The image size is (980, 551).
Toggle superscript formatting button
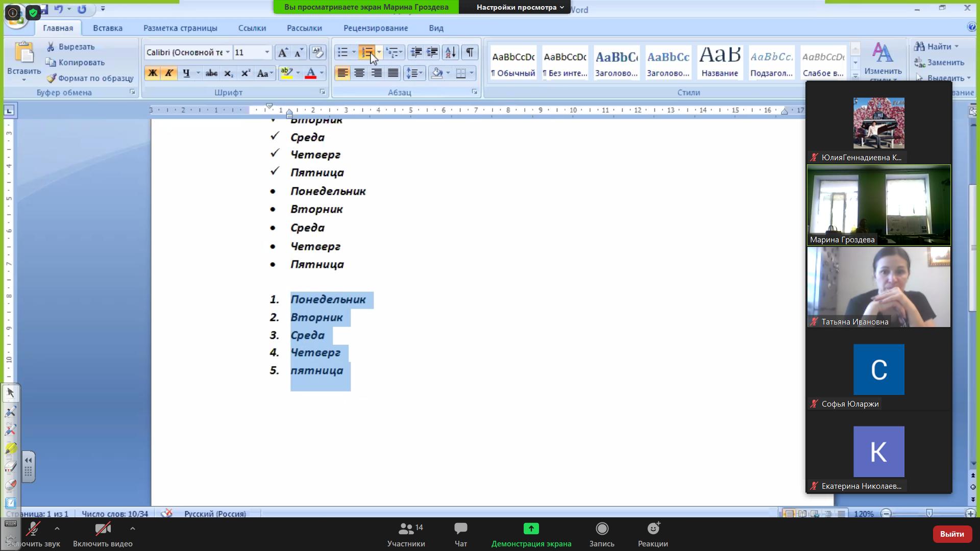(x=246, y=73)
